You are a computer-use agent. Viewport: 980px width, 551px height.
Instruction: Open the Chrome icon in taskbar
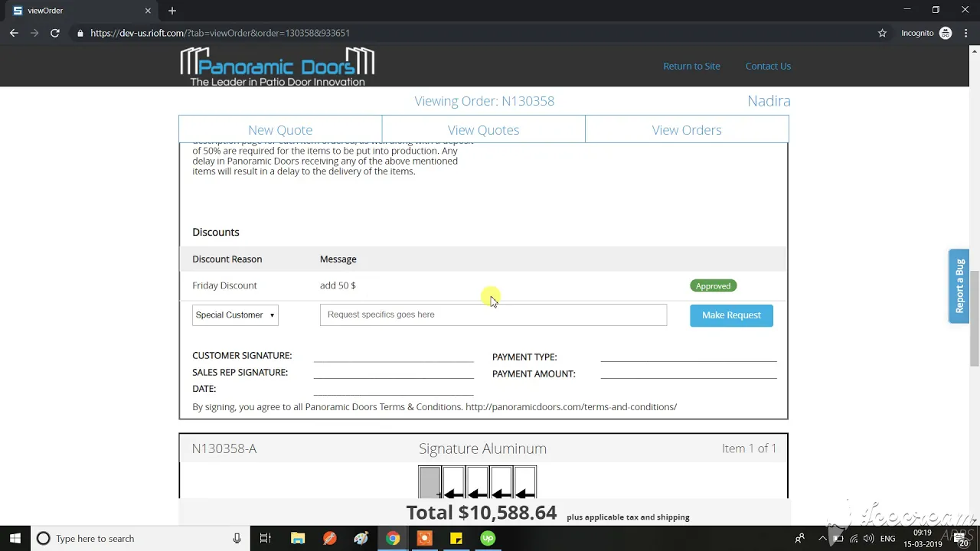[x=392, y=539]
